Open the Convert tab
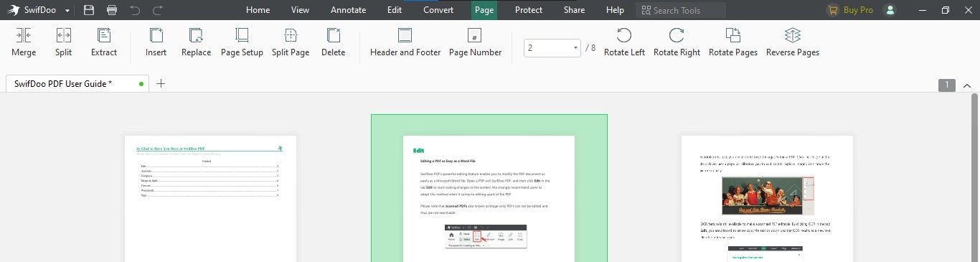This screenshot has height=262, width=980. click(x=438, y=10)
